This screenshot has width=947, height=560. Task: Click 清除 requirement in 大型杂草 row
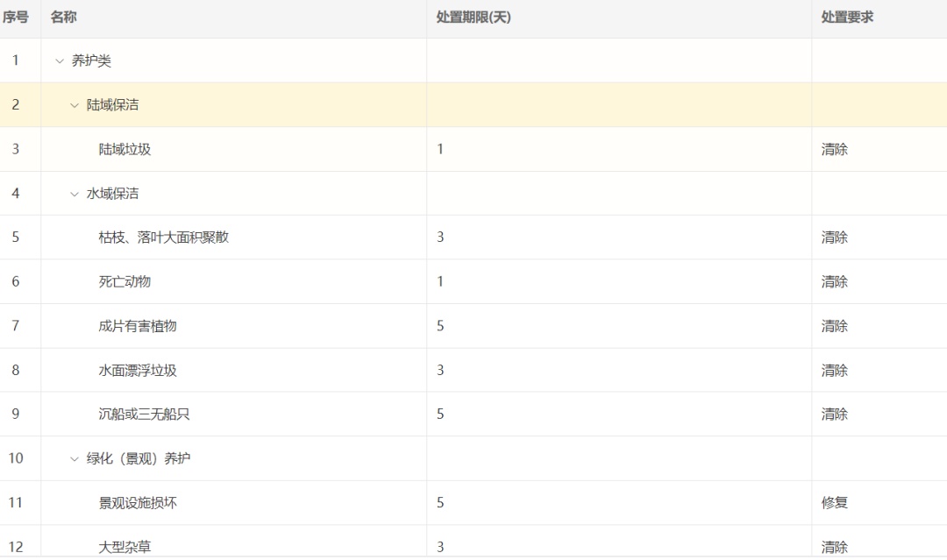click(x=834, y=547)
